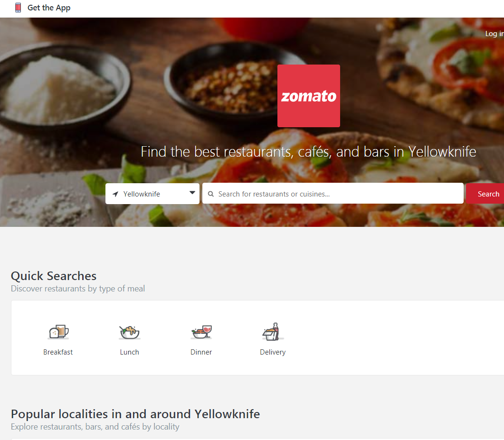Click the Lunch text label
Image resolution: width=504 pixels, height=440 pixels.
[129, 352]
